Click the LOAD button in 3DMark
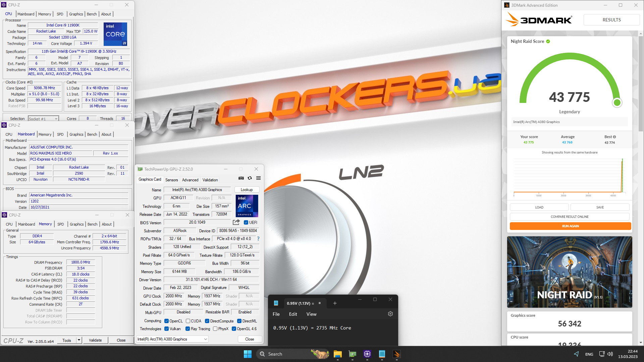The width and height of the screenshot is (644, 362). click(539, 207)
